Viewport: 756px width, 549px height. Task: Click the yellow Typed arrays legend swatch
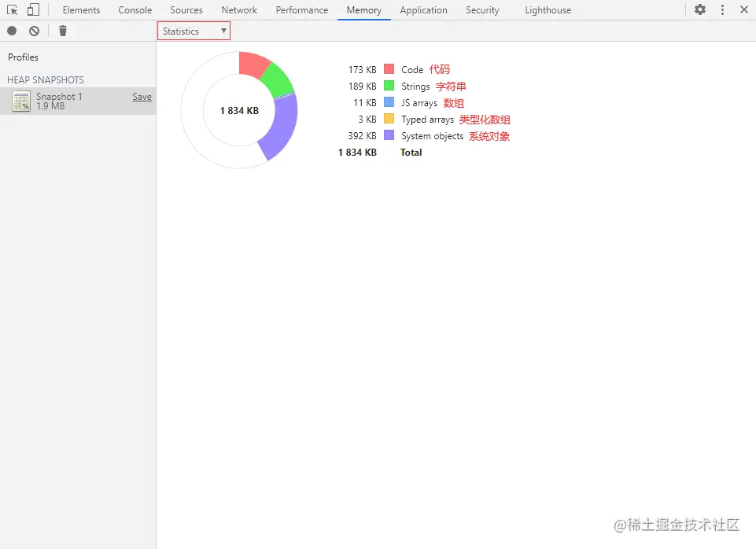(389, 119)
